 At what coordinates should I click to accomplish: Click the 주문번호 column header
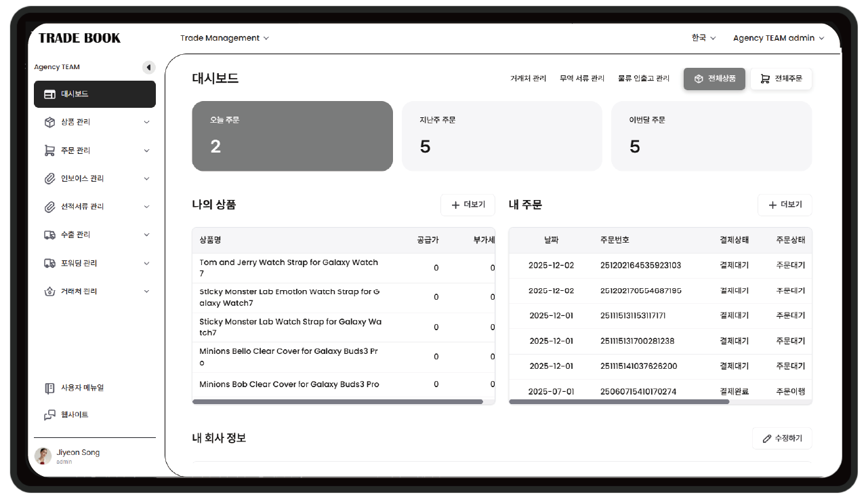(615, 240)
